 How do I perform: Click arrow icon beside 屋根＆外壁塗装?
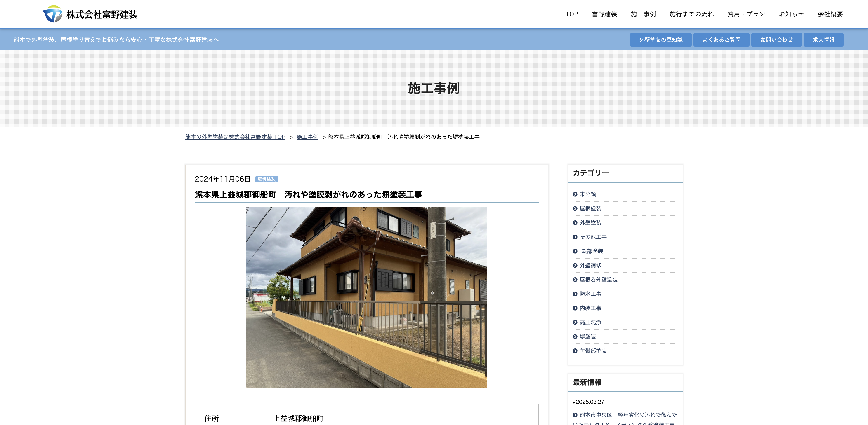point(575,280)
